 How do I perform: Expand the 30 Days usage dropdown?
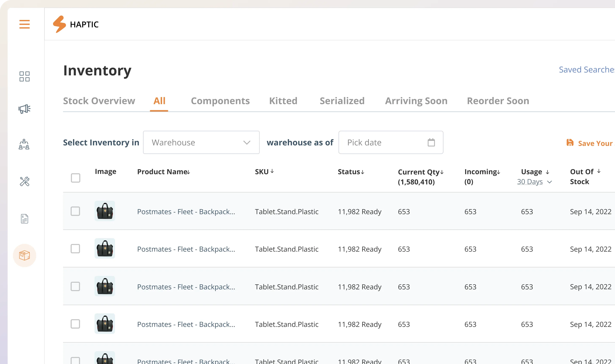click(x=534, y=182)
